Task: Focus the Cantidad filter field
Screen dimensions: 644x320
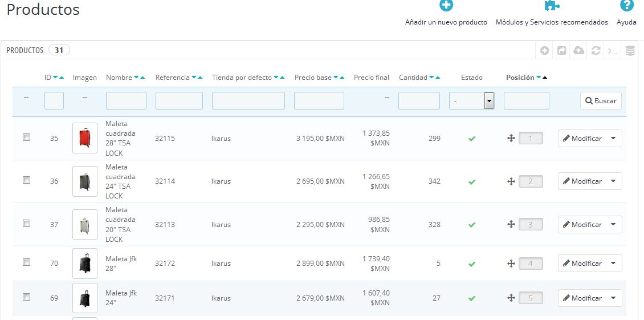Action: click(419, 101)
